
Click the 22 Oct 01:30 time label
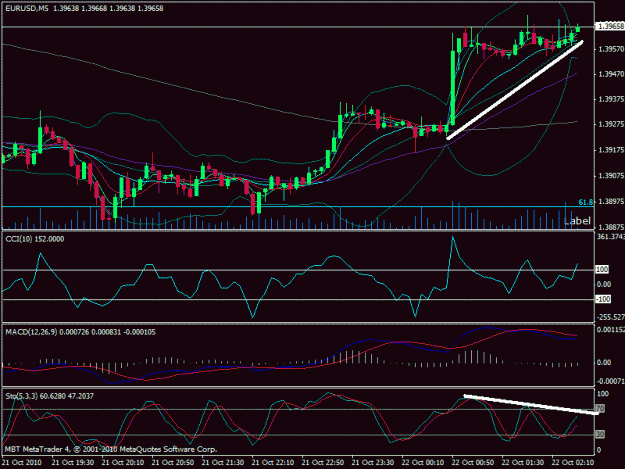tap(523, 462)
